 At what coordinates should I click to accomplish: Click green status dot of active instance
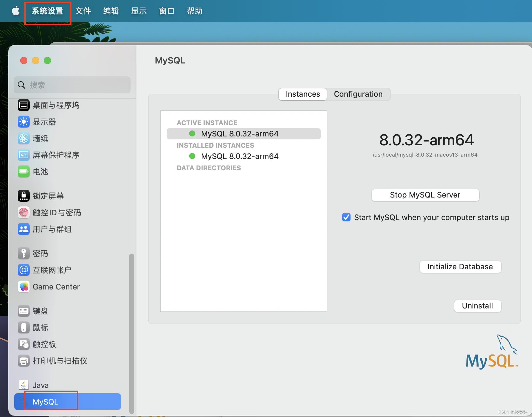tap(192, 133)
